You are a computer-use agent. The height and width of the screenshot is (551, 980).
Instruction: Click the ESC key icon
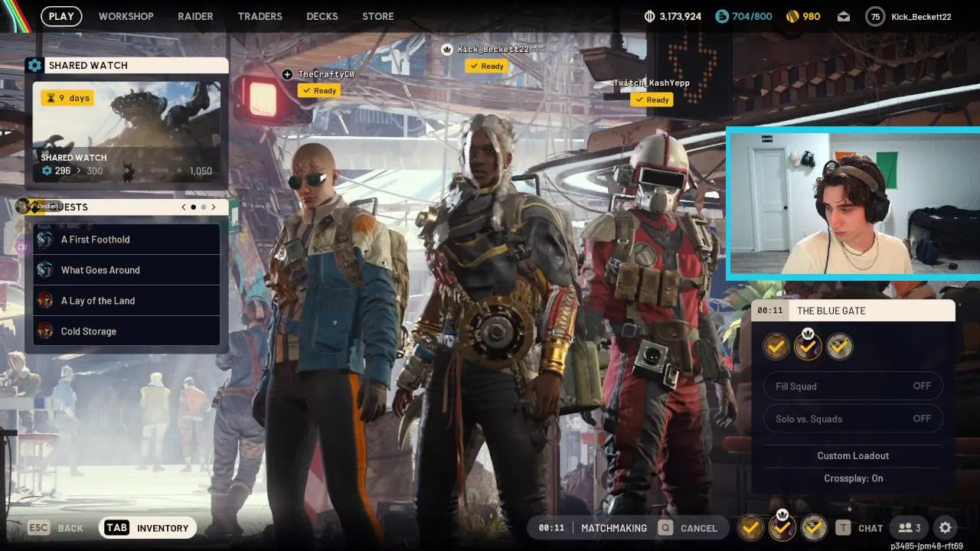pyautogui.click(x=38, y=528)
